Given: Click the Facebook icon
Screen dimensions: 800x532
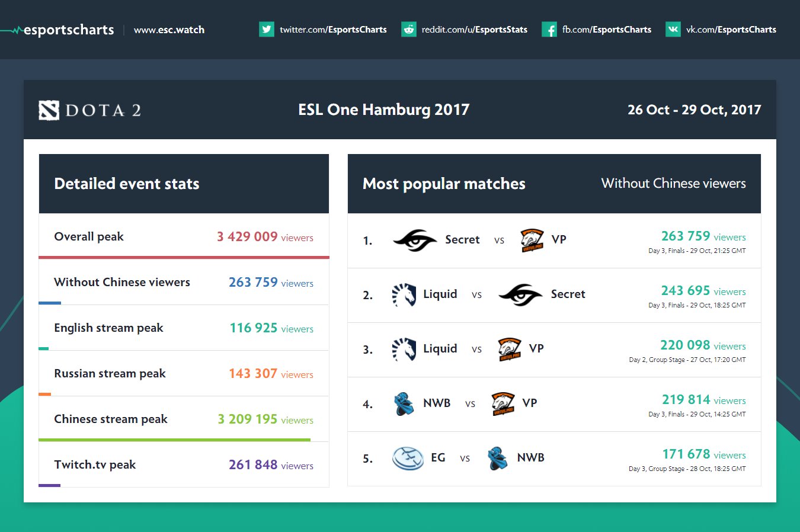Looking at the screenshot, I should pyautogui.click(x=549, y=29).
